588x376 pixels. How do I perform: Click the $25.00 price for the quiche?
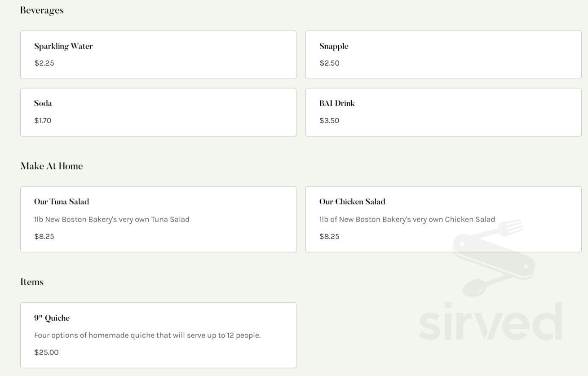(x=46, y=352)
